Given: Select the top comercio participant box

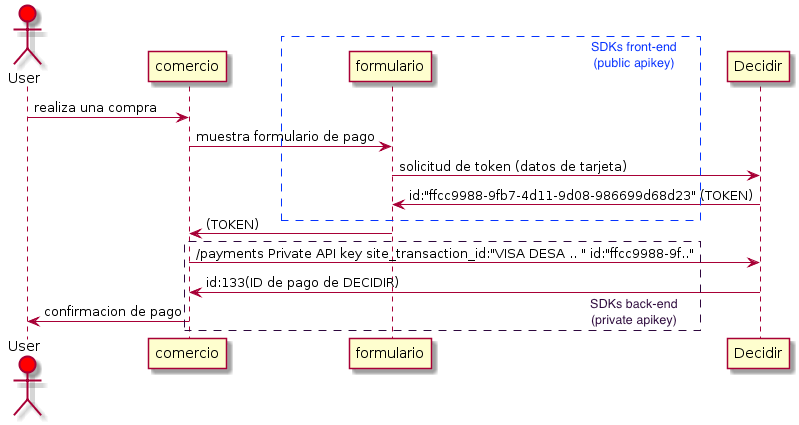Looking at the screenshot, I should [x=188, y=66].
